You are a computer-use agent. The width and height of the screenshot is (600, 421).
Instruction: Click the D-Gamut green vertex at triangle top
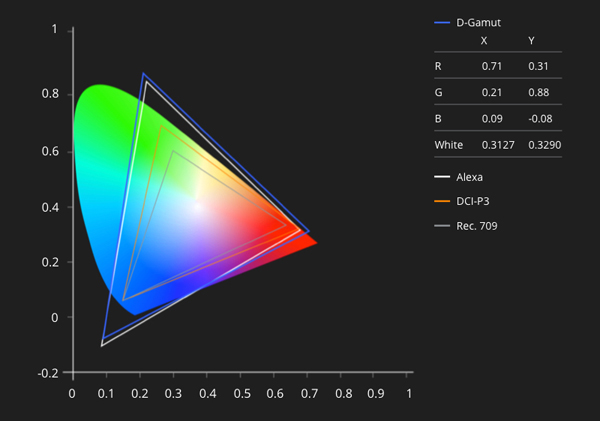coord(143,73)
